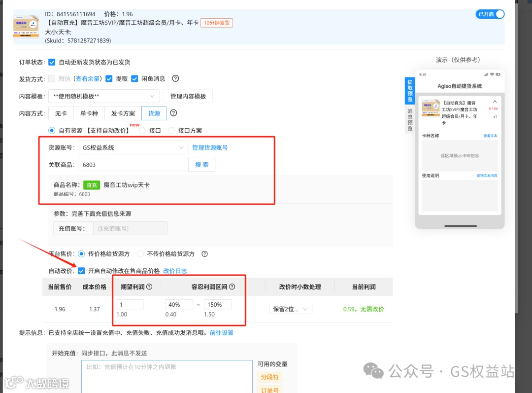Click help icon beside 容忍利润区间
532x393 pixels.
[x=232, y=286]
